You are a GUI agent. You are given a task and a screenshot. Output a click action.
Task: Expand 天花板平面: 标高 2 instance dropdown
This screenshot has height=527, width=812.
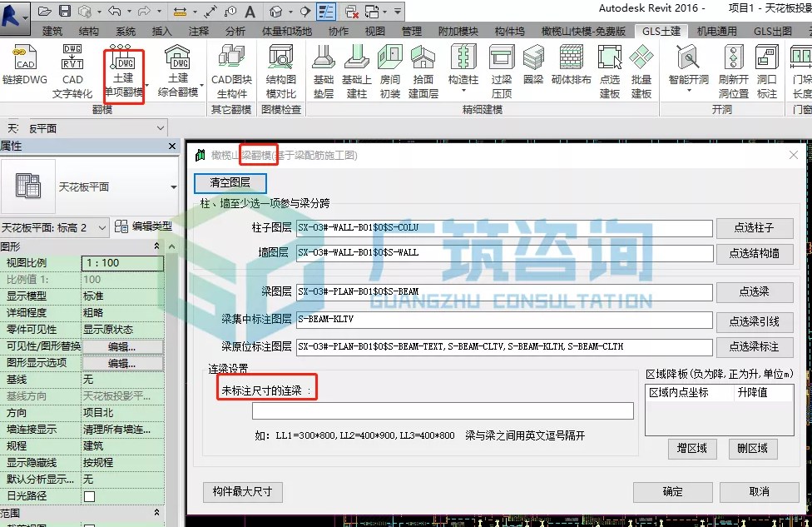(x=102, y=227)
